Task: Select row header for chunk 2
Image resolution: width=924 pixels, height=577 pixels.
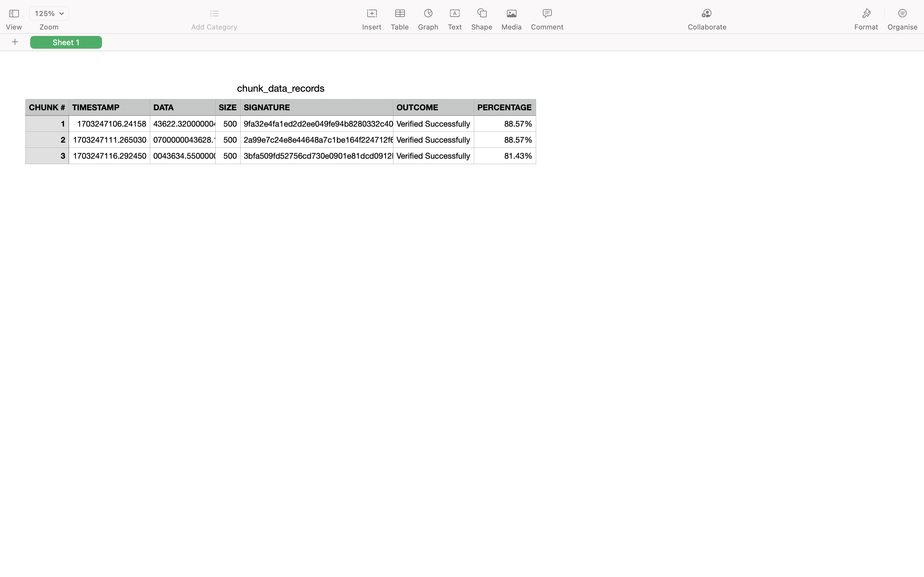Action: click(47, 140)
